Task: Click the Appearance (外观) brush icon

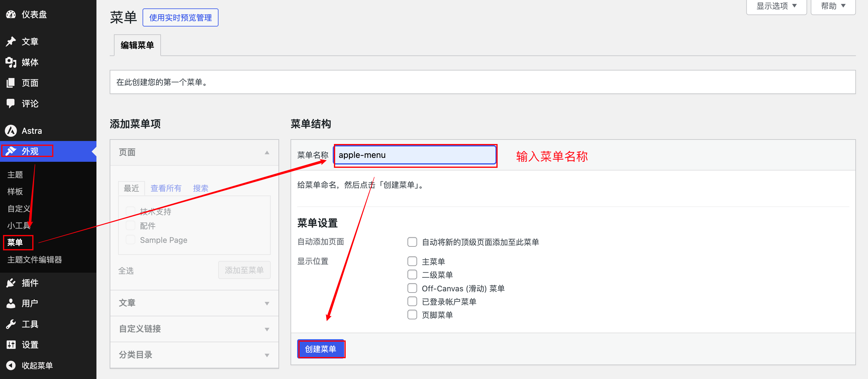Action: (x=11, y=151)
